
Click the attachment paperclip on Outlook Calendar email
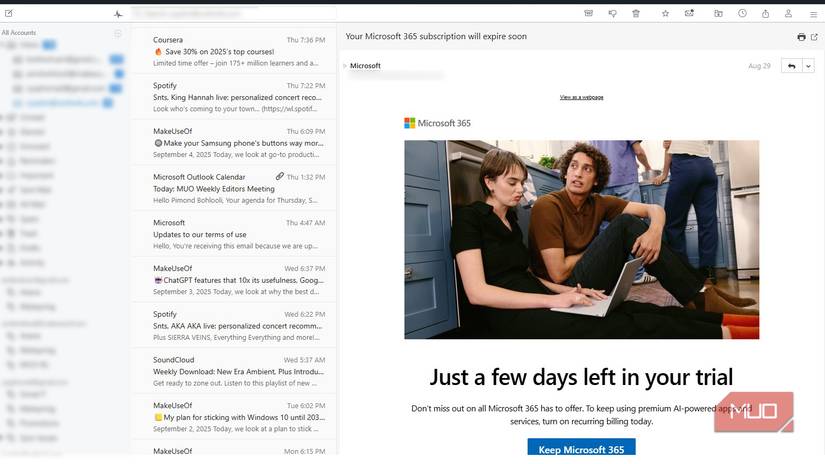tap(279, 176)
